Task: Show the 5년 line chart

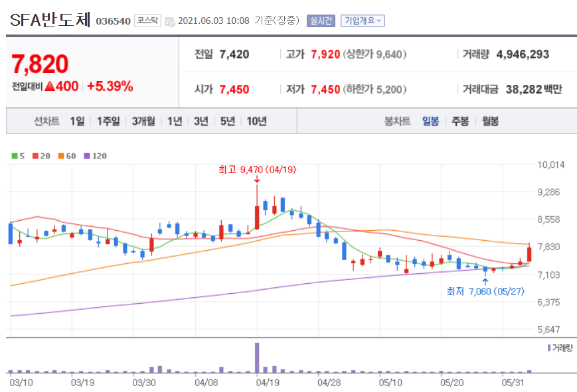Action: tap(228, 121)
